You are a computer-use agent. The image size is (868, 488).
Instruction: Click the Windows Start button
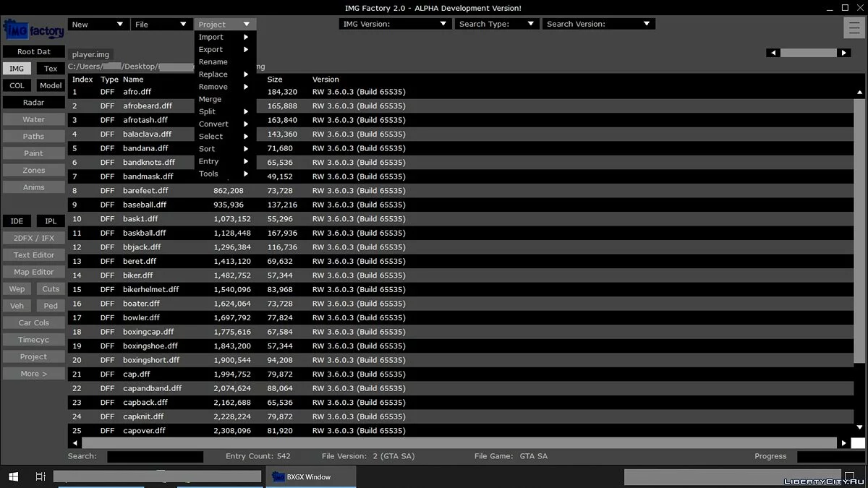13,476
